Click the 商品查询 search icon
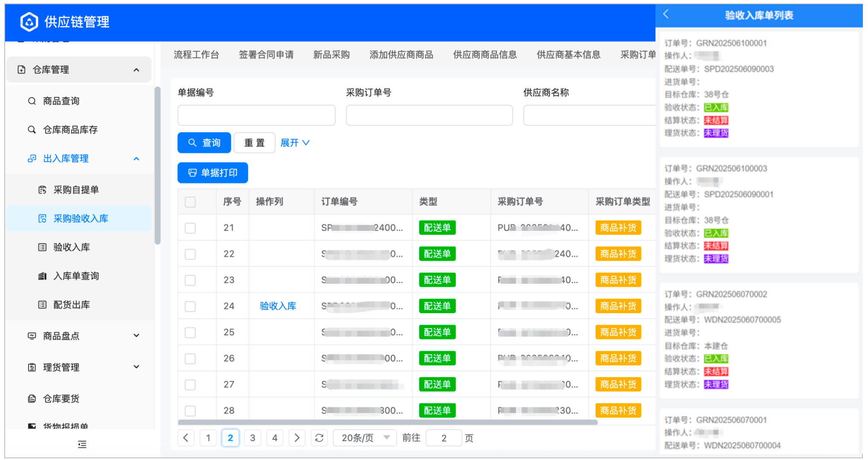 tap(32, 101)
